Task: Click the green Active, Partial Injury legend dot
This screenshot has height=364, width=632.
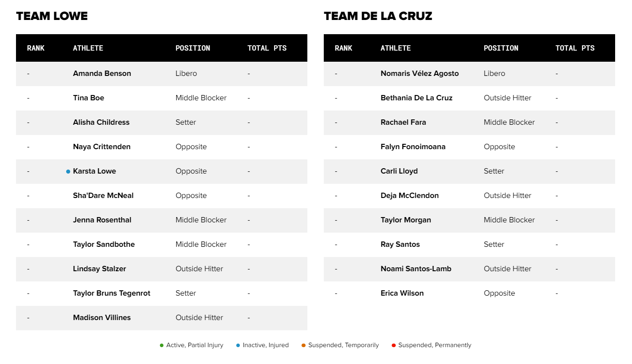Action: pos(162,345)
